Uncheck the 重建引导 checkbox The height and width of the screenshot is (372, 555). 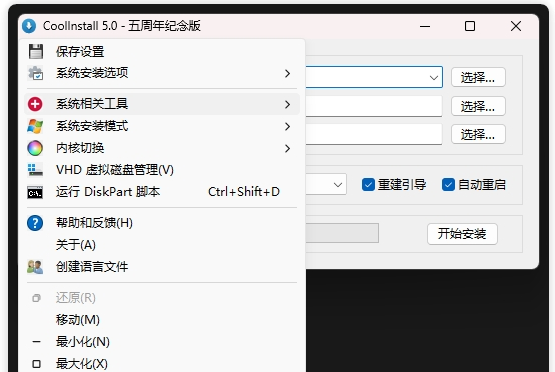pos(368,185)
